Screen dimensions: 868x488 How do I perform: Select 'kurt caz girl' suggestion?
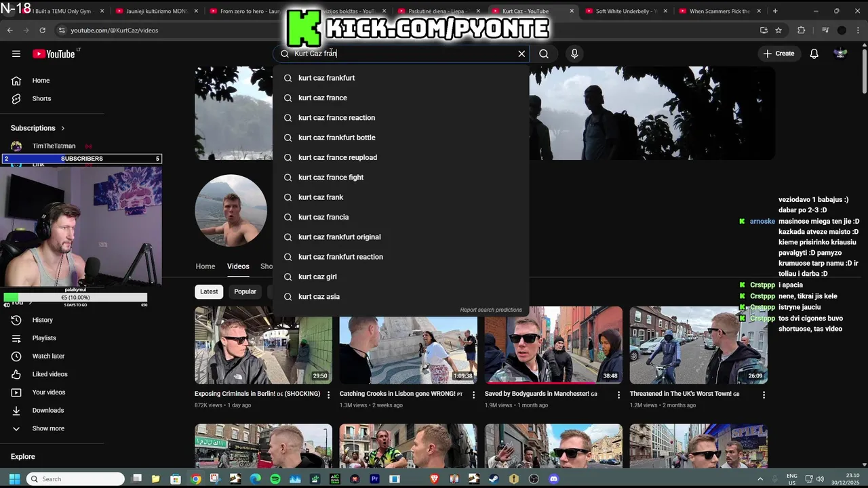point(401,277)
